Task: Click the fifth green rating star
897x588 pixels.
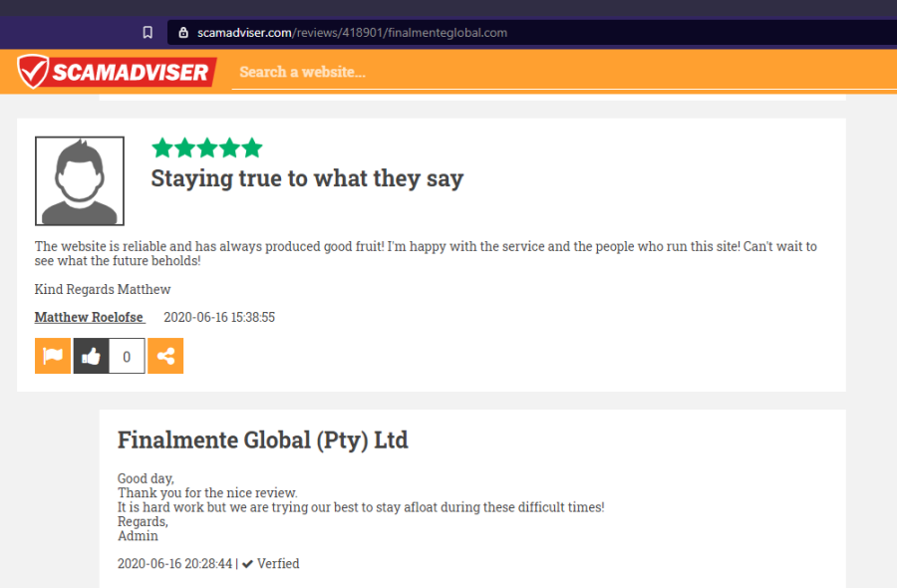Action: click(251, 148)
